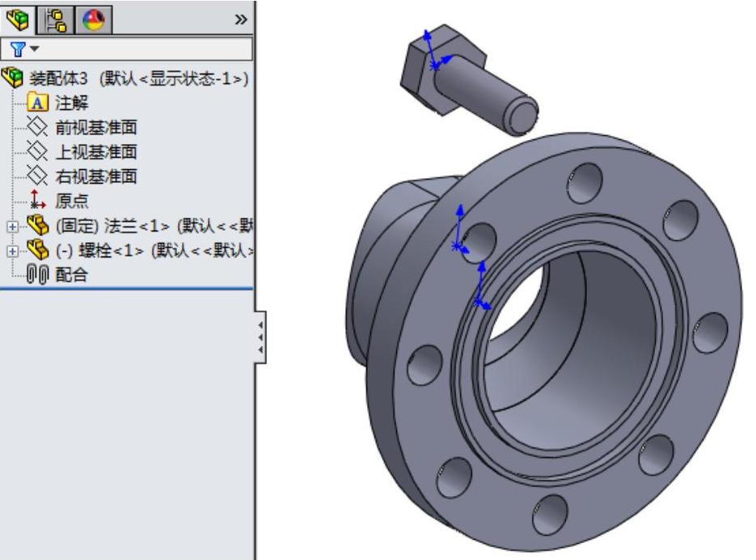Expand the (-) 螺栓<1> component
This screenshot has width=756, height=560.
point(13,251)
